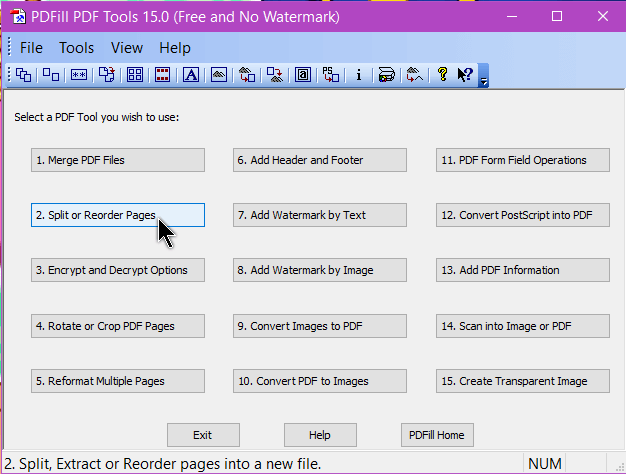The height and width of the screenshot is (474, 626).
Task: Click the '1. Merge PDF Files' button
Action: click(118, 160)
